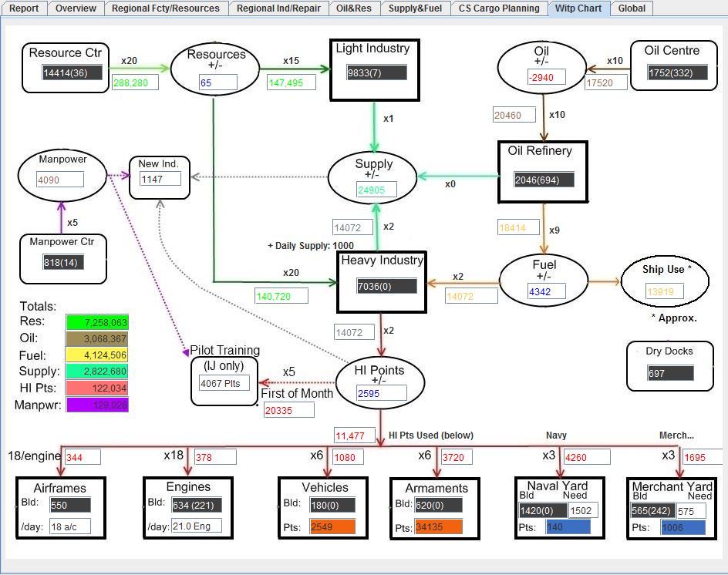Select the Witp Chart tab

click(578, 8)
